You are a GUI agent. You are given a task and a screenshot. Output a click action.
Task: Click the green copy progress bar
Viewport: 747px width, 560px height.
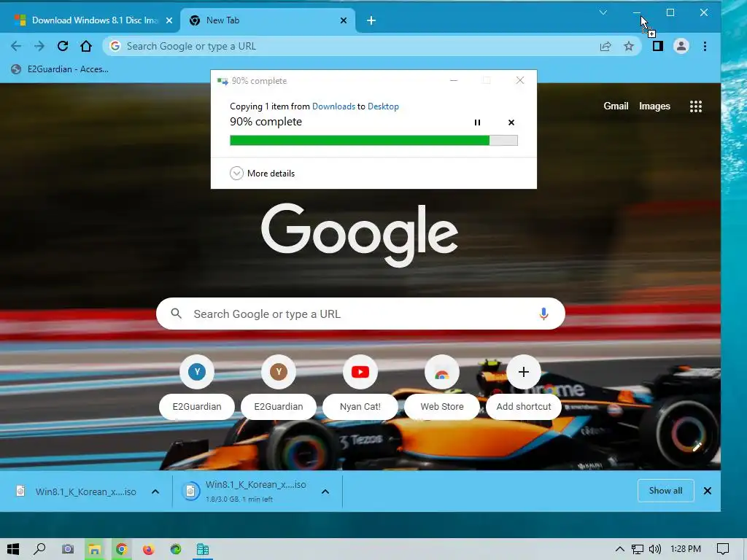pyautogui.click(x=373, y=140)
